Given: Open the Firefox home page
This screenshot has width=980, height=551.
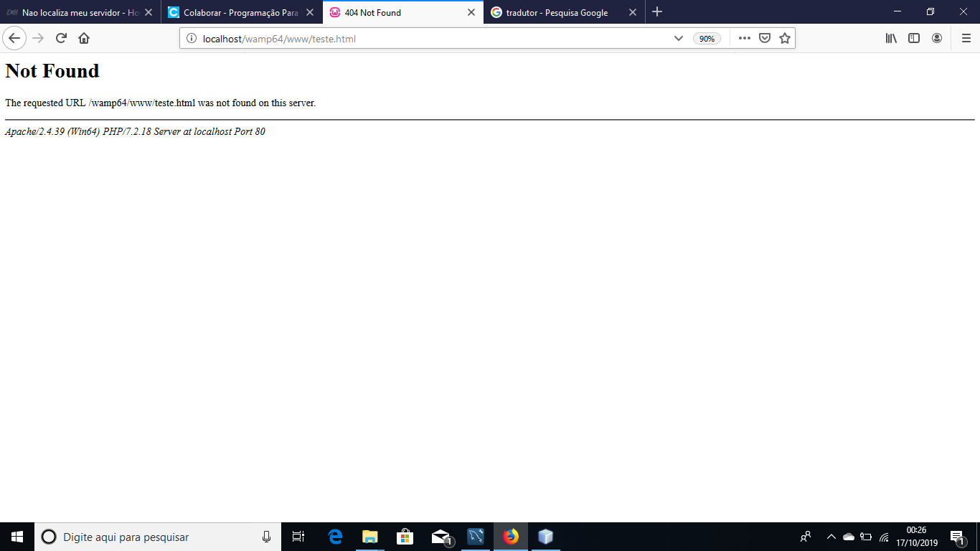Looking at the screenshot, I should [x=84, y=39].
